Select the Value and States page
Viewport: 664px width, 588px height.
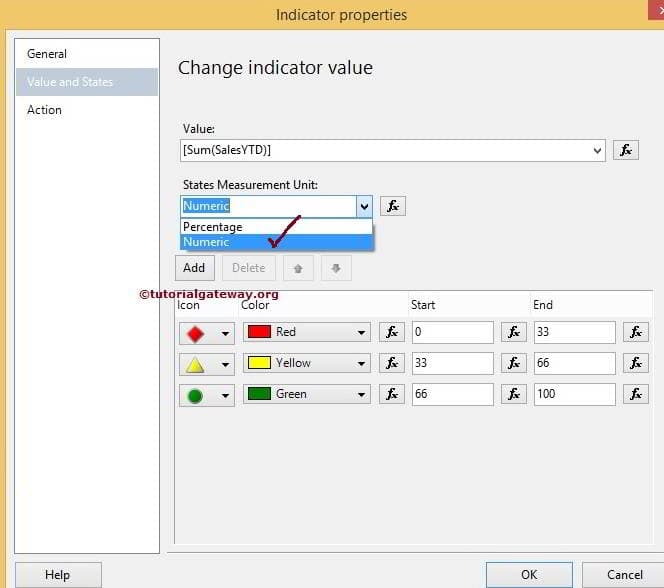(x=87, y=82)
